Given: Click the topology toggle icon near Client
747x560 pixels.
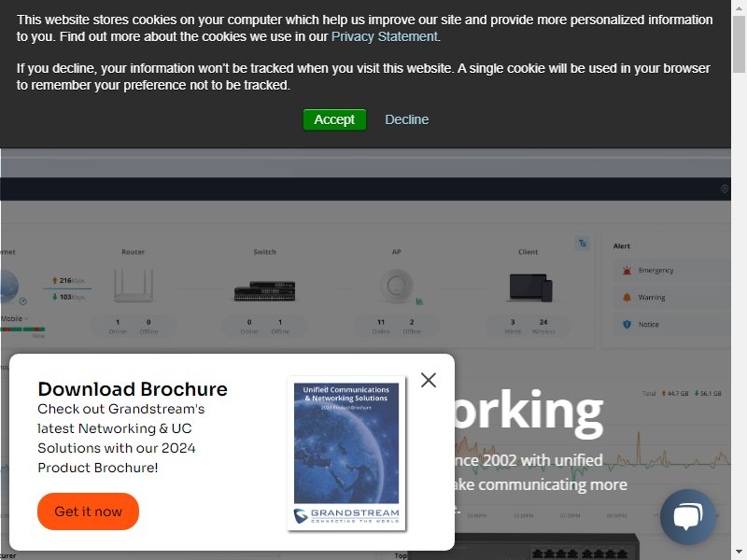Looking at the screenshot, I should (582, 244).
